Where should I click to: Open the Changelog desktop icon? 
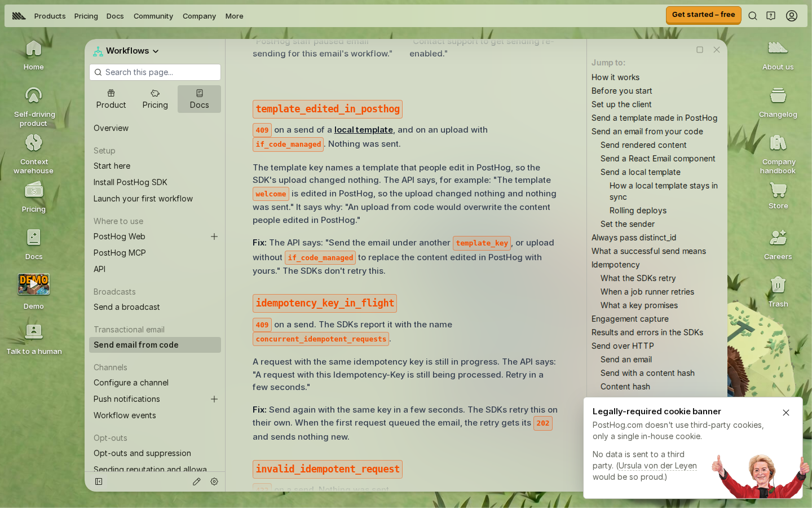tap(778, 102)
